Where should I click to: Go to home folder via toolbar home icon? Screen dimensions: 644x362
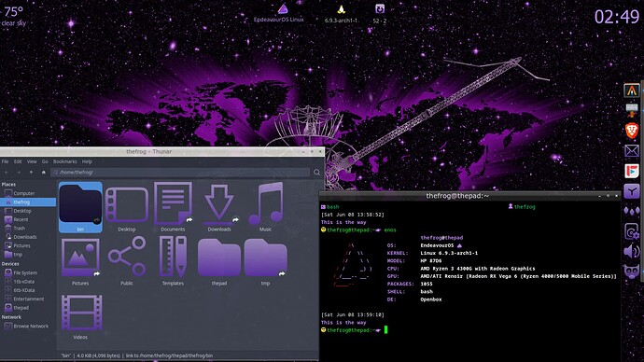44,173
